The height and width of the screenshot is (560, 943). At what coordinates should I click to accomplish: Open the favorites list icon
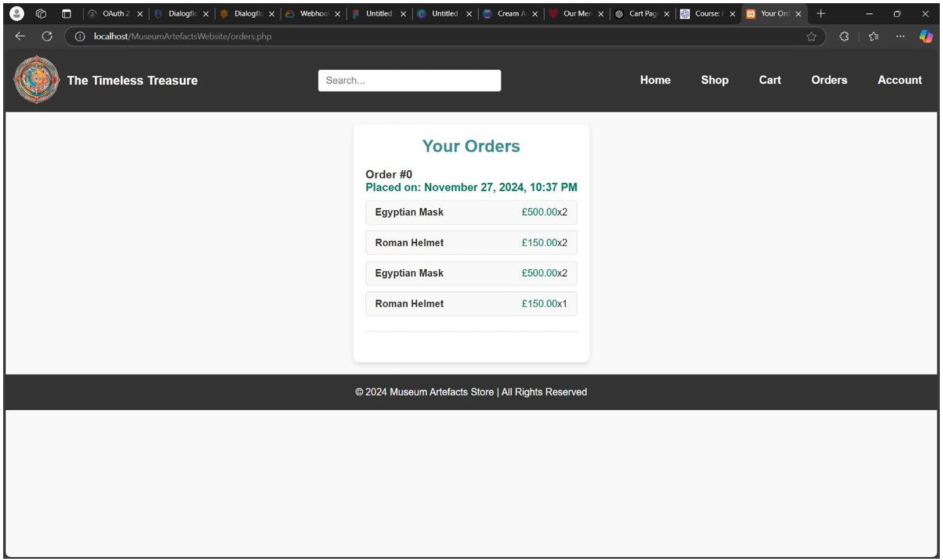pos(874,36)
